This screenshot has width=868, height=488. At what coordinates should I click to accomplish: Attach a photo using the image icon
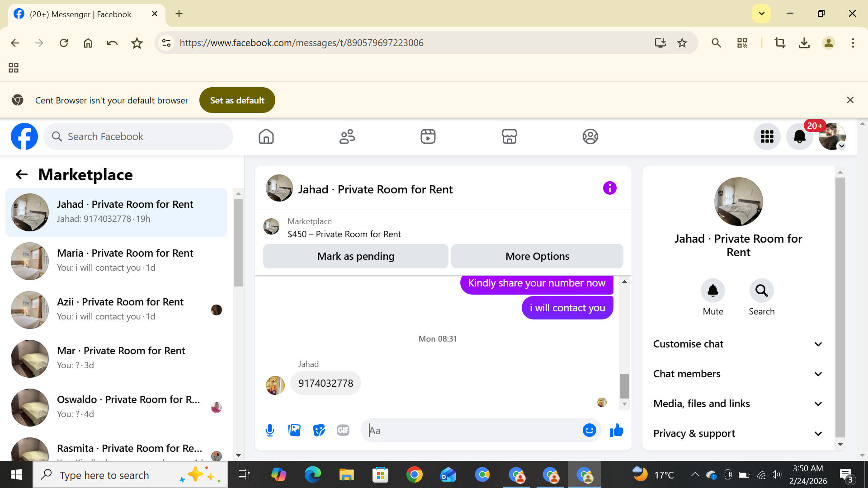click(x=294, y=430)
